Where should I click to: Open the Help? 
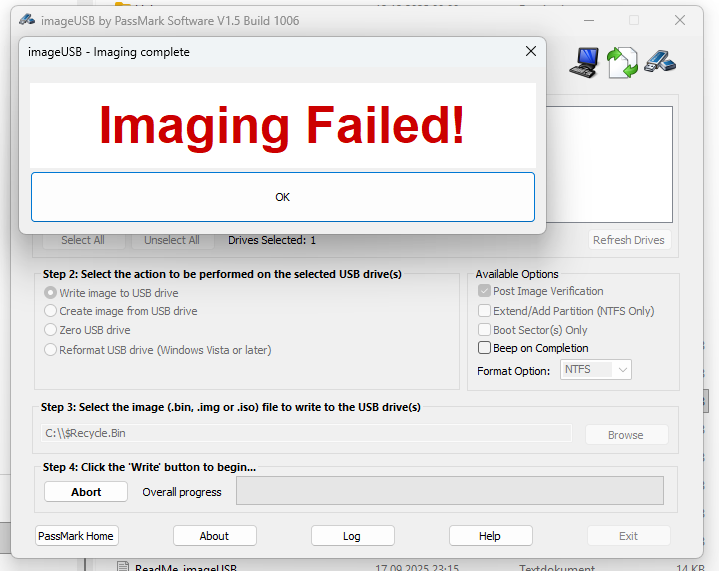(491, 536)
